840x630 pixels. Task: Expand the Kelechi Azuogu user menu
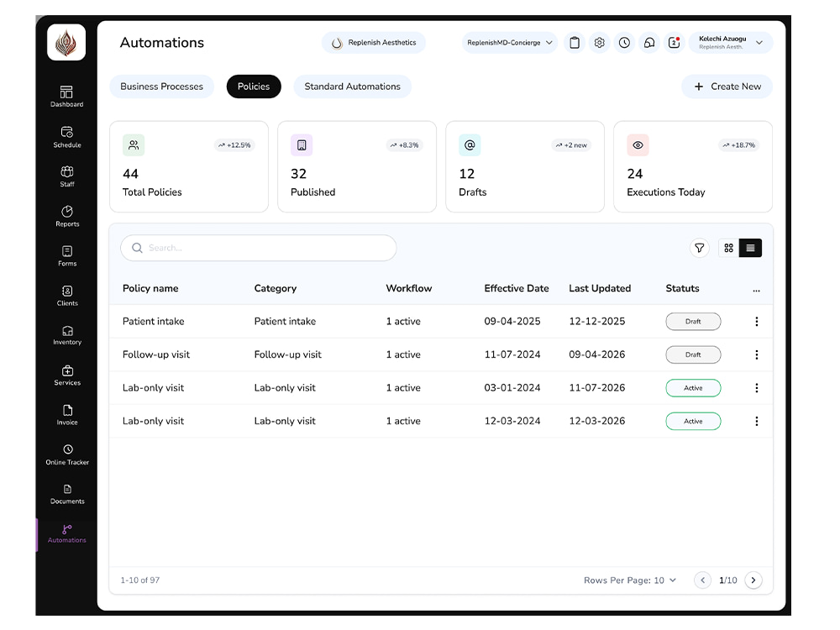(732, 43)
